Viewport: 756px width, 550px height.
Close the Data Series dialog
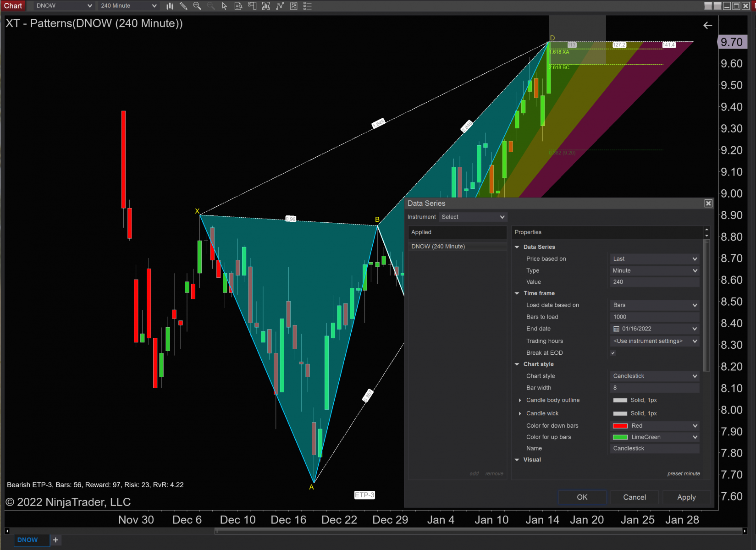708,203
